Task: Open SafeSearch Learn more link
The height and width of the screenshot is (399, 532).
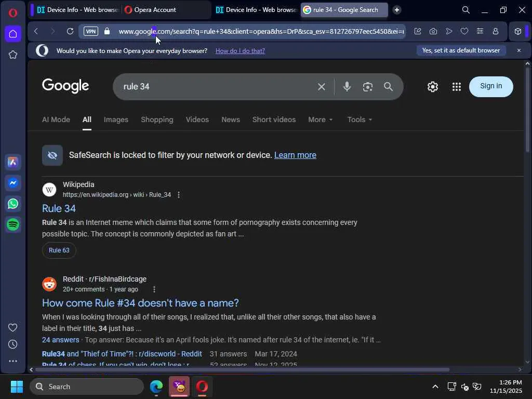Action: point(295,155)
